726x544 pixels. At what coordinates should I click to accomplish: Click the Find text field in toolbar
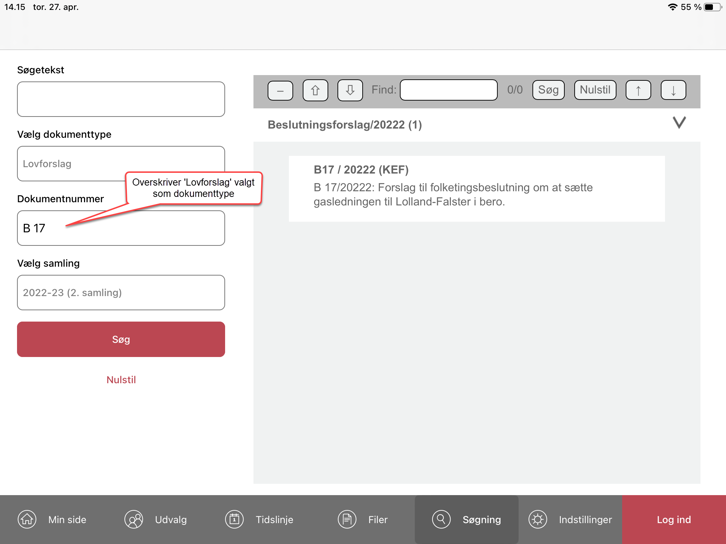[x=449, y=90]
